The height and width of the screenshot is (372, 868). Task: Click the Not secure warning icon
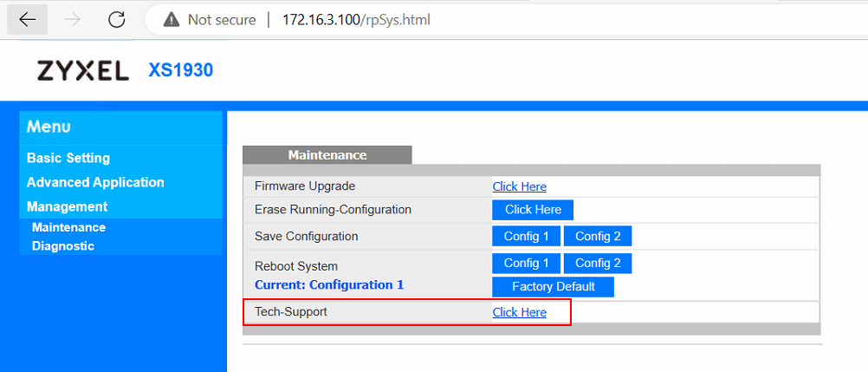point(172,20)
